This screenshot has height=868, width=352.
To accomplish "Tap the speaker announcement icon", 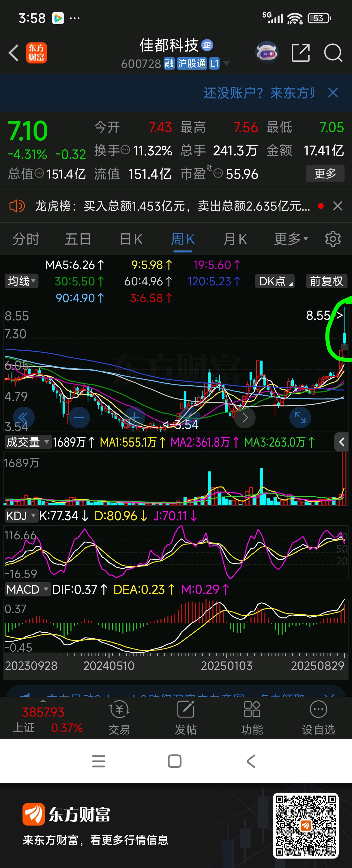I will (17, 206).
